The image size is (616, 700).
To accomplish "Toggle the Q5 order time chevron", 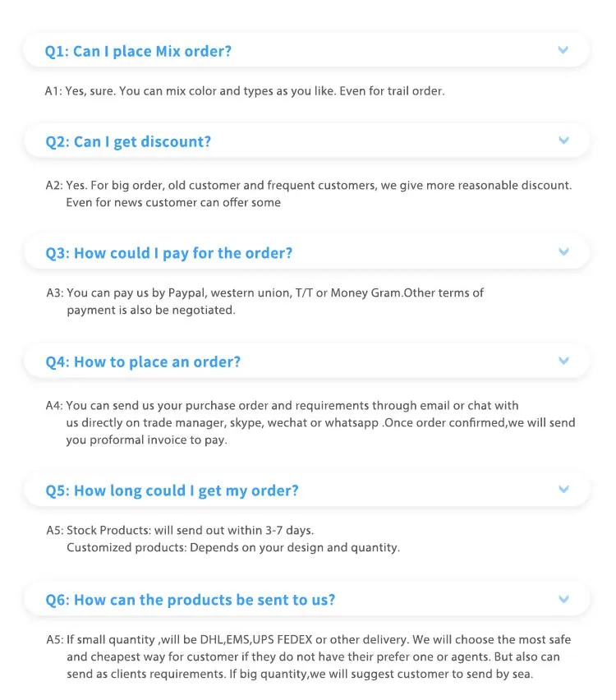I will (563, 490).
